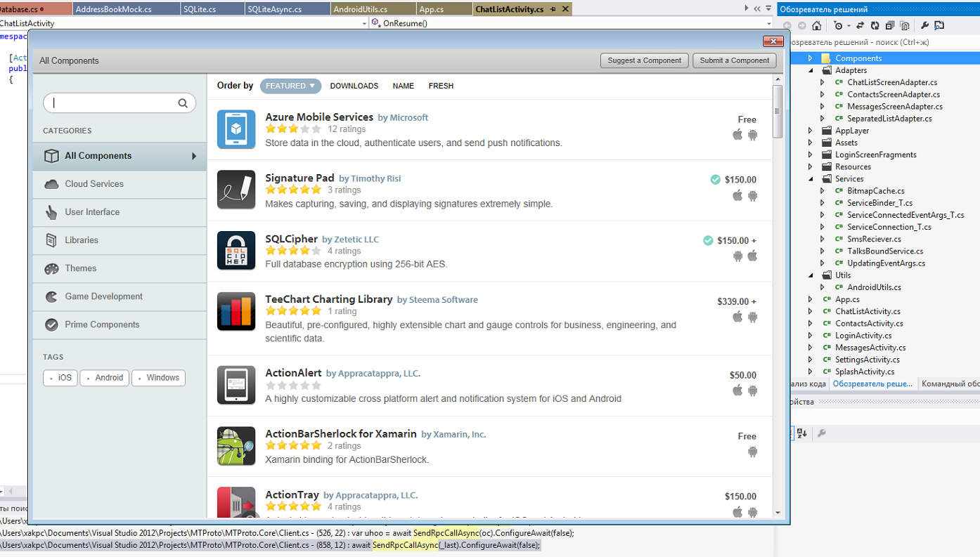Close the ChatListActivity.cs tab
The width and height of the screenshot is (980, 557).
(566, 9)
